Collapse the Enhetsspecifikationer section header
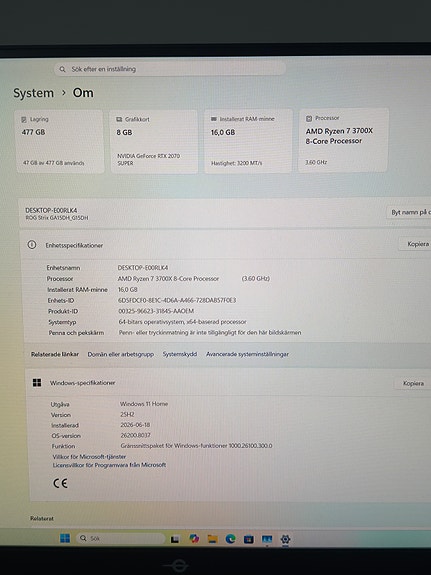The height and width of the screenshot is (575, 431). (x=225, y=245)
